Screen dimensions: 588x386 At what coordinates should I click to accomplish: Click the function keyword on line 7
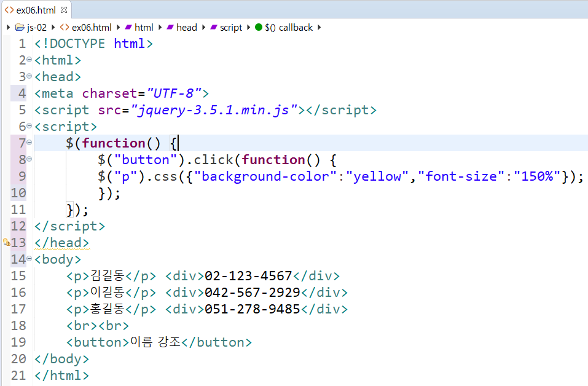[x=114, y=143]
